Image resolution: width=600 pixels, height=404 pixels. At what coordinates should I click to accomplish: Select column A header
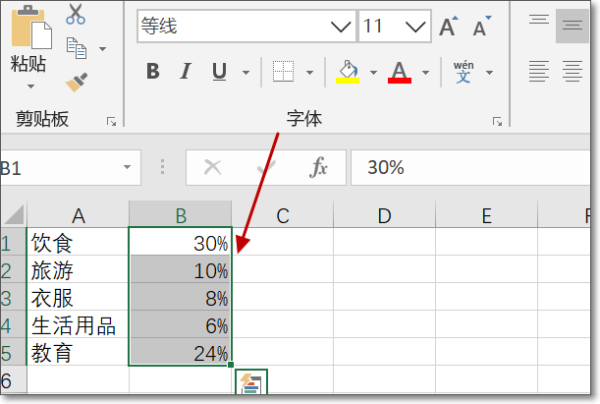[78, 215]
